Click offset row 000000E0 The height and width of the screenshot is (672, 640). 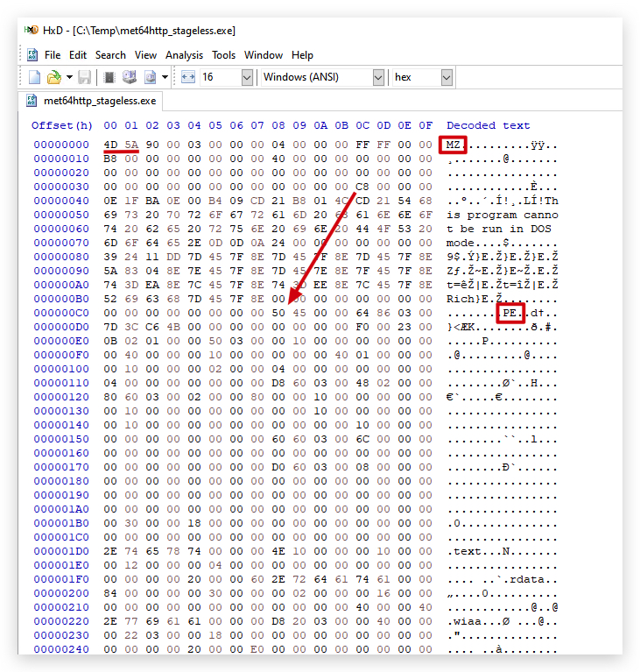coord(61,341)
